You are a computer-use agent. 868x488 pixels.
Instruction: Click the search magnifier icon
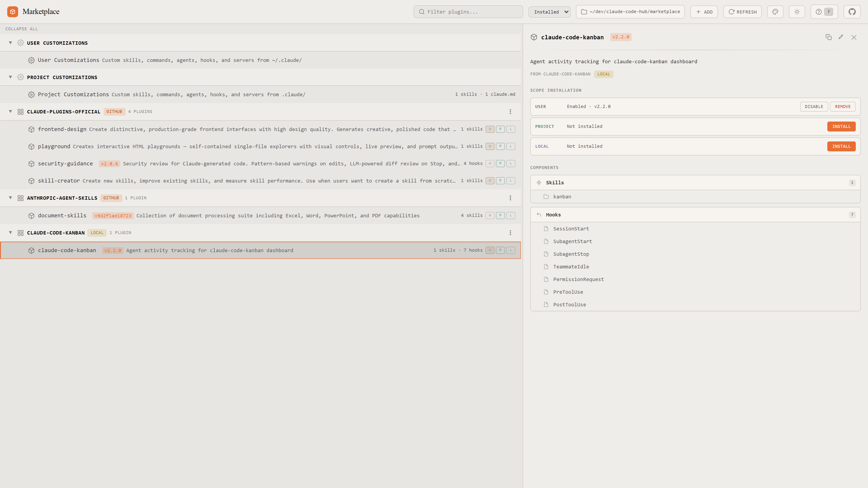422,12
